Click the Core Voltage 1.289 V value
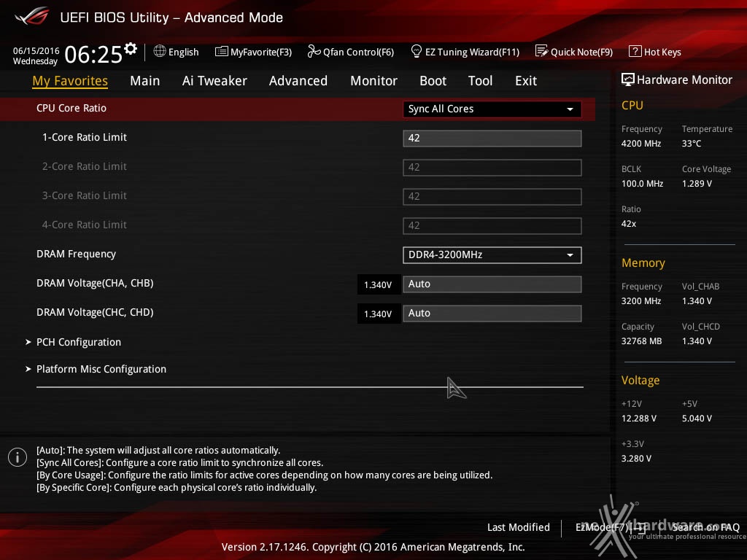Screen dimensions: 747x560 (697, 183)
